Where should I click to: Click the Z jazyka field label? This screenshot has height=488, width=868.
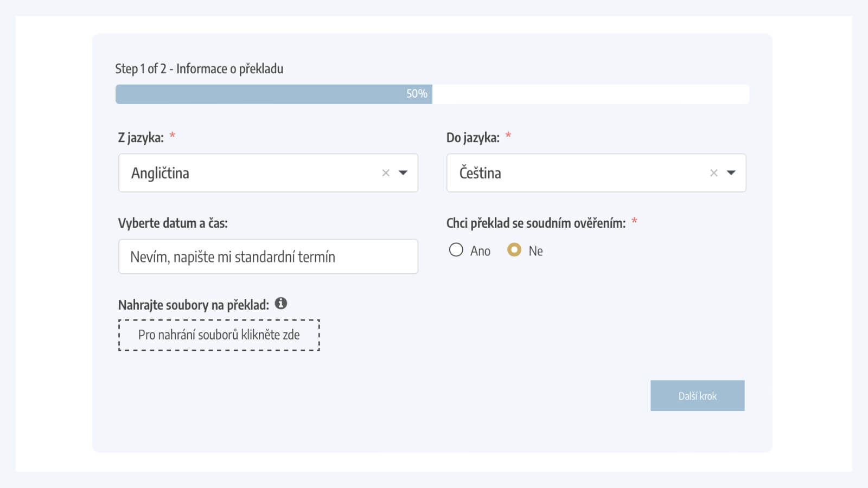[x=141, y=138]
